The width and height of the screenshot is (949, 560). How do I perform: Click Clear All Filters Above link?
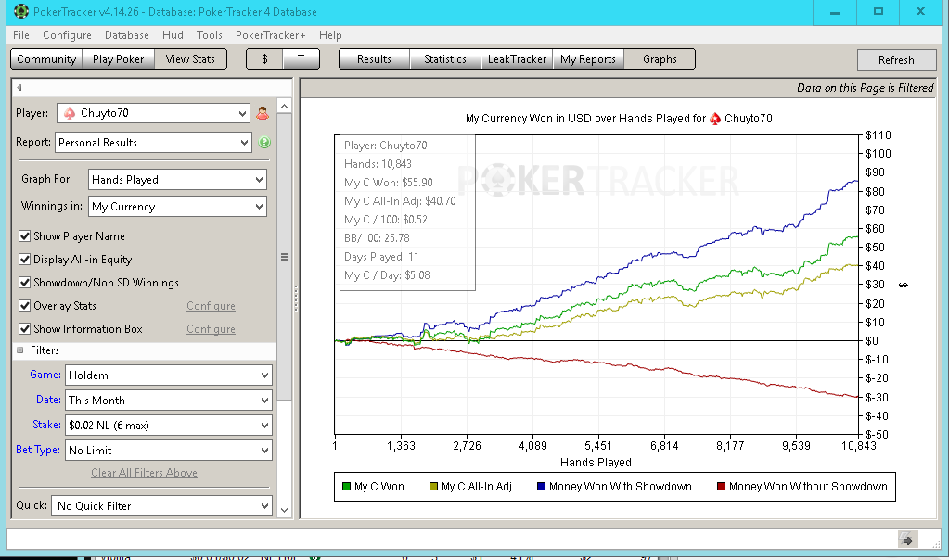point(144,473)
